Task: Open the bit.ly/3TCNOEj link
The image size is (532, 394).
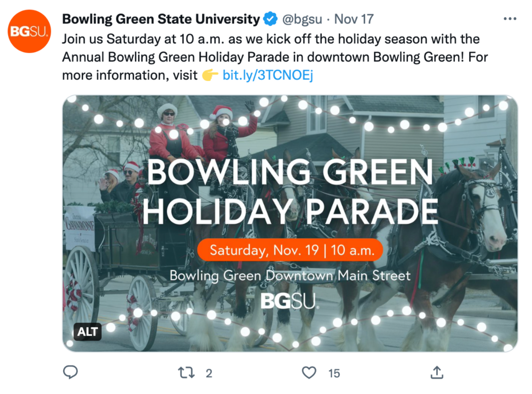Action: click(x=268, y=75)
